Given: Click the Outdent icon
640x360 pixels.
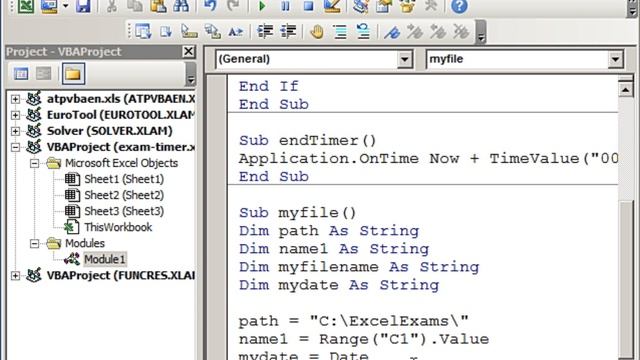Looking at the screenshot, I should pos(288,31).
